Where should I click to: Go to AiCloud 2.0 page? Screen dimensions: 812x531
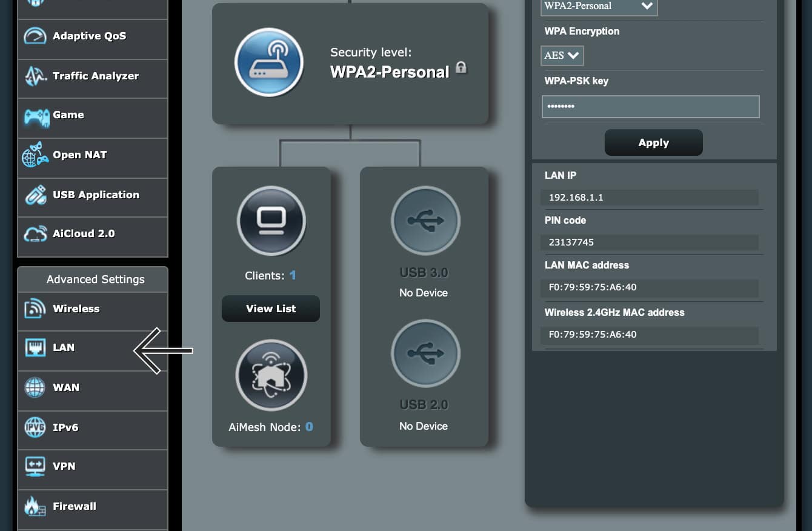pos(93,237)
